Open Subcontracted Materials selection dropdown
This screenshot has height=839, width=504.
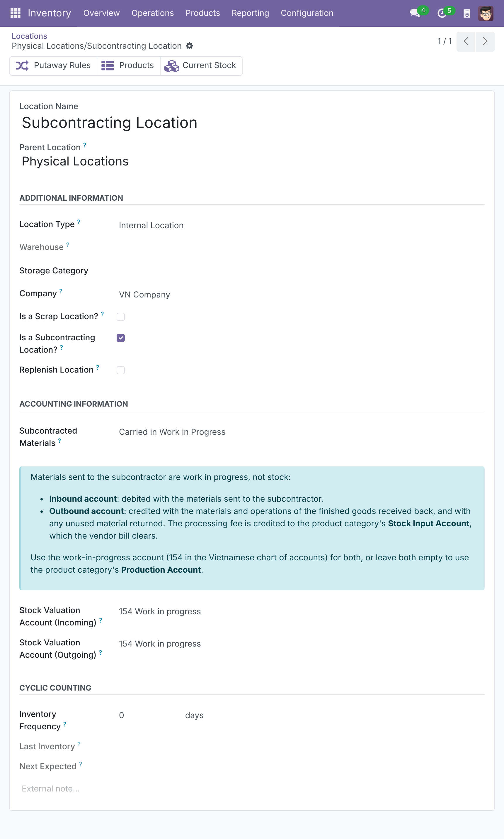(301, 432)
